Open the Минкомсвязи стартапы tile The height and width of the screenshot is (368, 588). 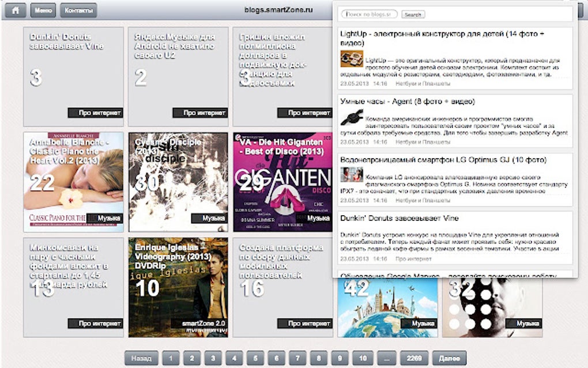point(74,287)
